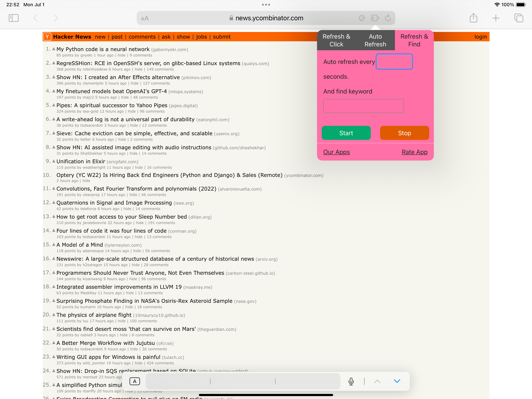Image resolution: width=532 pixels, height=399 pixels.
Task: Open the Optery (YC W22) hiring post
Action: (170, 175)
